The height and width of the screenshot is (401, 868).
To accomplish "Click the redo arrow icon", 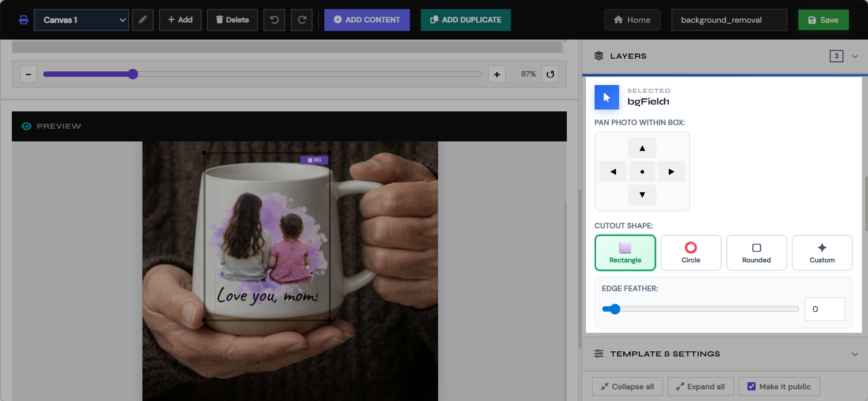I will pos(302,20).
